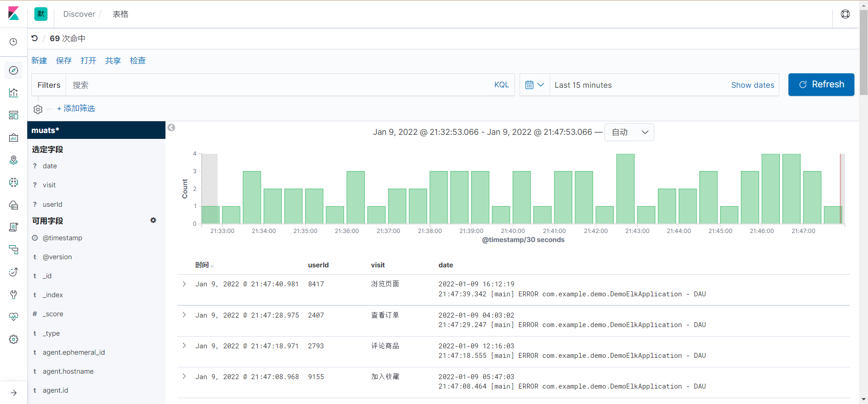Open the Dev Tools icon in sidebar
This screenshot has width=868, height=404.
point(14,295)
